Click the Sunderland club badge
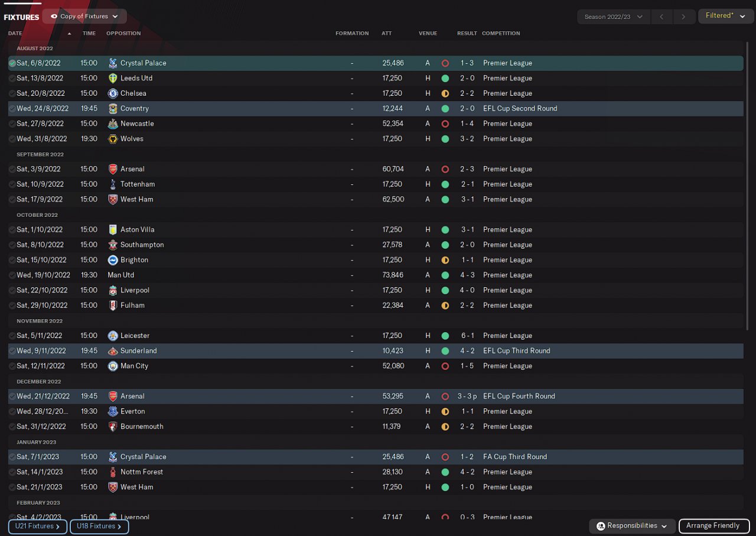Image resolution: width=756 pixels, height=536 pixels. click(x=113, y=351)
